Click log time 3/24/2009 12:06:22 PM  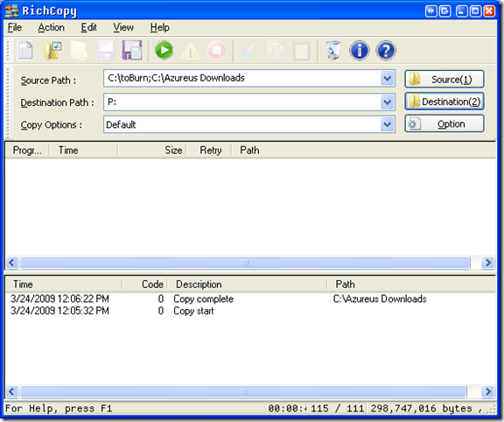(59, 299)
